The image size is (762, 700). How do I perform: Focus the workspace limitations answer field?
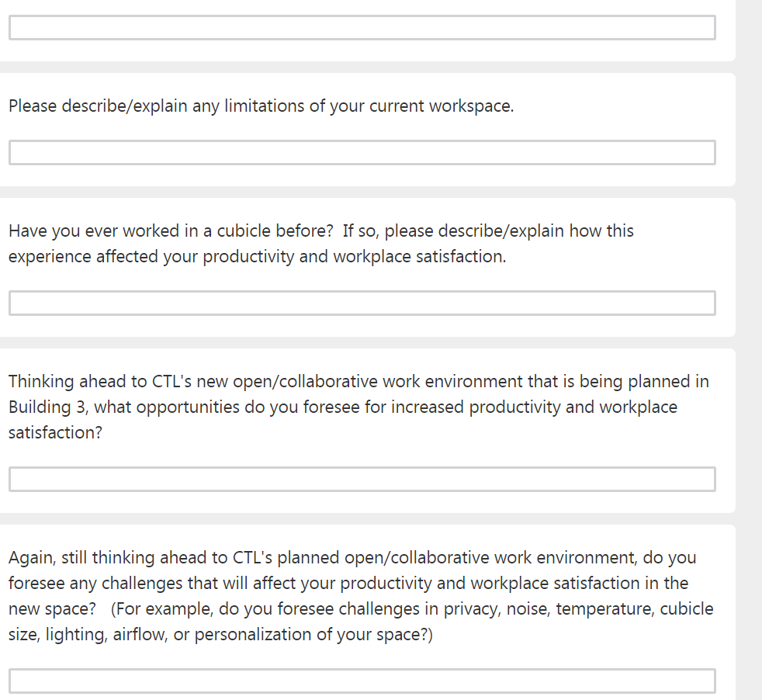point(362,153)
